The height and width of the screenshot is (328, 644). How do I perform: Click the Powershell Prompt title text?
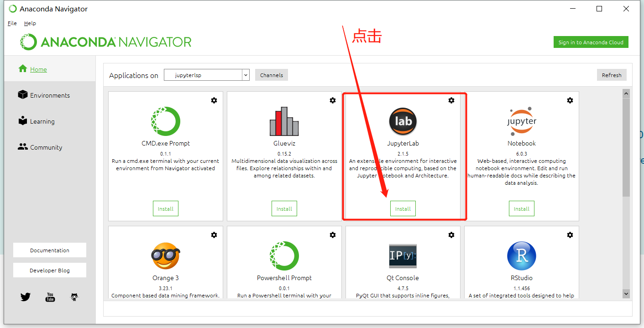(x=284, y=278)
